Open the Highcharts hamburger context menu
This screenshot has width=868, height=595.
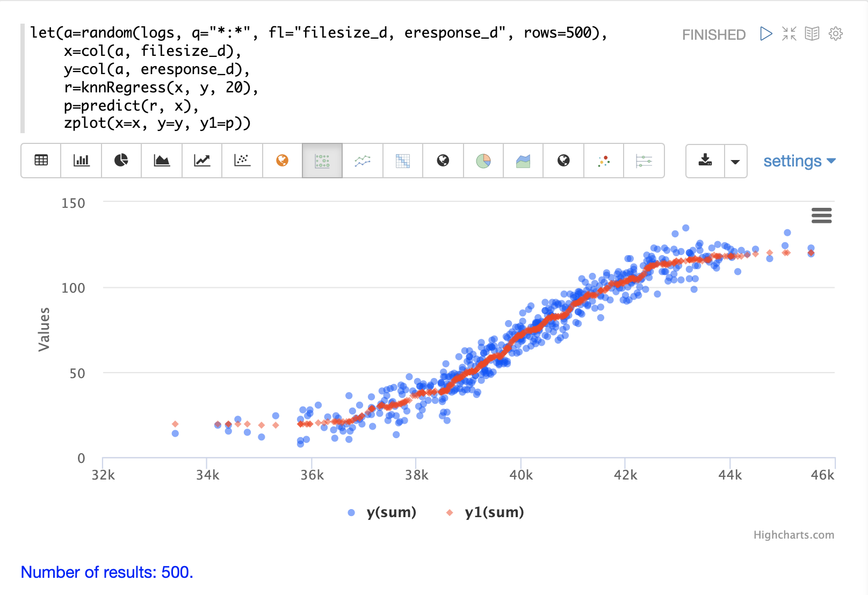pos(821,215)
